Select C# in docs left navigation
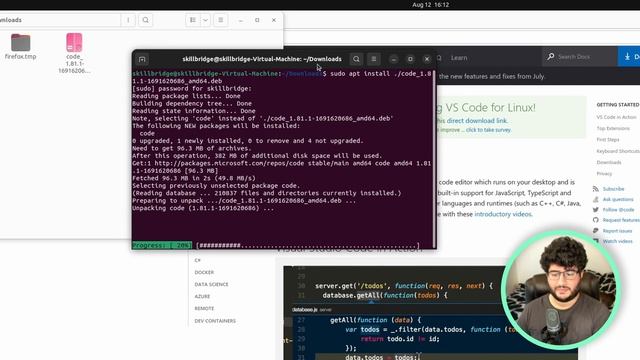This screenshot has height=360, width=640. point(198,260)
